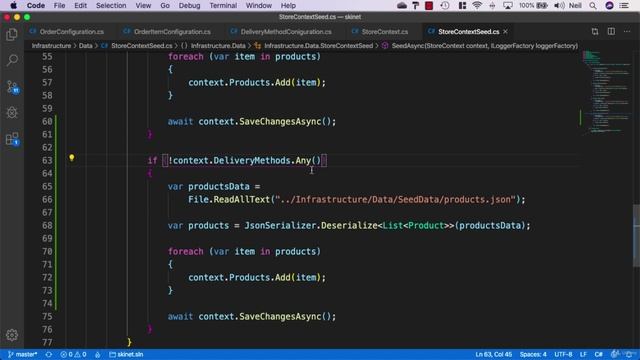Click Ln 63, Col 45 in status bar

tap(493, 354)
